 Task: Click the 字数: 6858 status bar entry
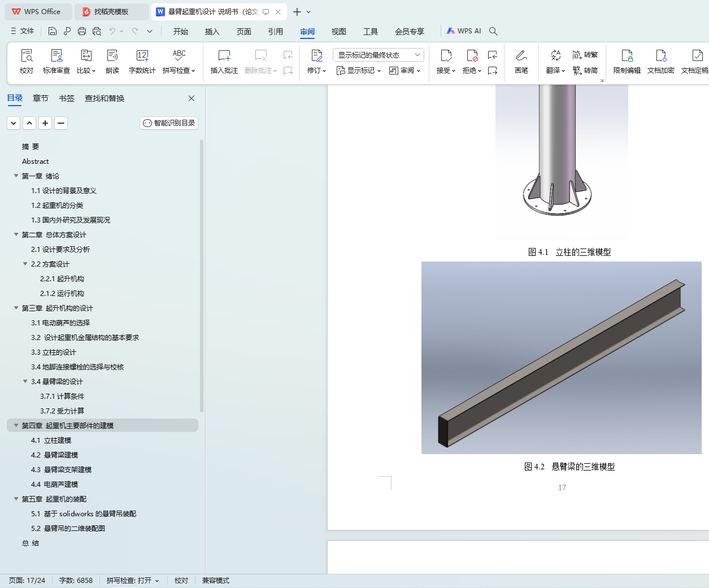(76, 581)
